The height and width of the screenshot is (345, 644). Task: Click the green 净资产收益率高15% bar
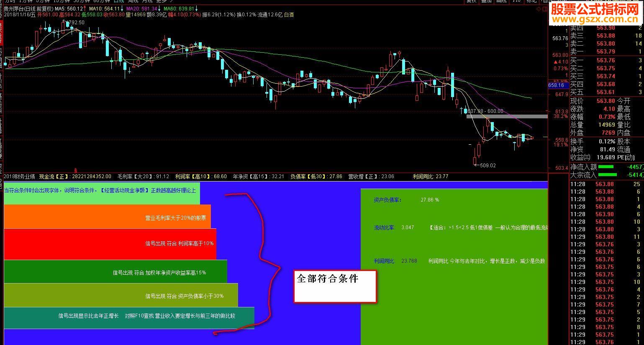115,271
